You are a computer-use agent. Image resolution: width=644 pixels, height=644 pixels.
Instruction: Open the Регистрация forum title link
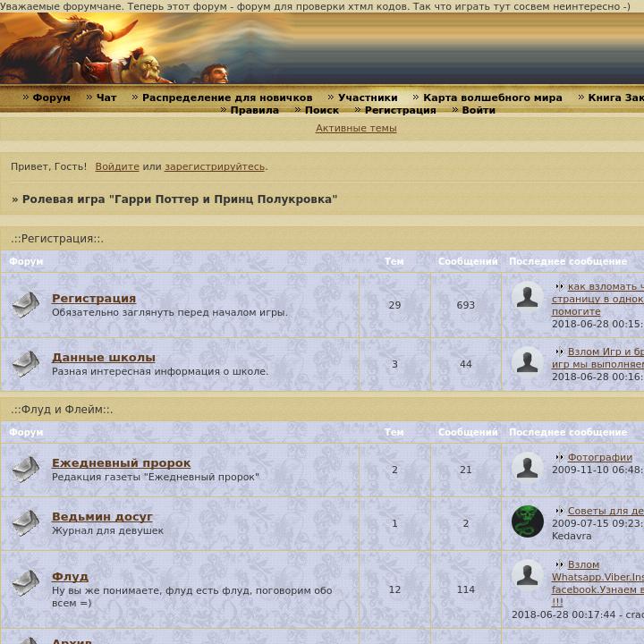94,299
